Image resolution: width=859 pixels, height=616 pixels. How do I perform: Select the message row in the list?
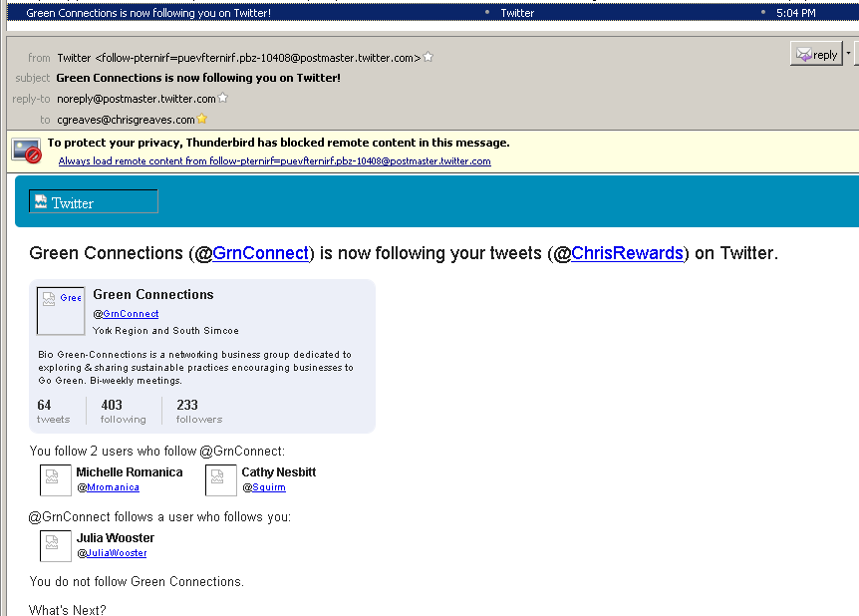coord(432,13)
